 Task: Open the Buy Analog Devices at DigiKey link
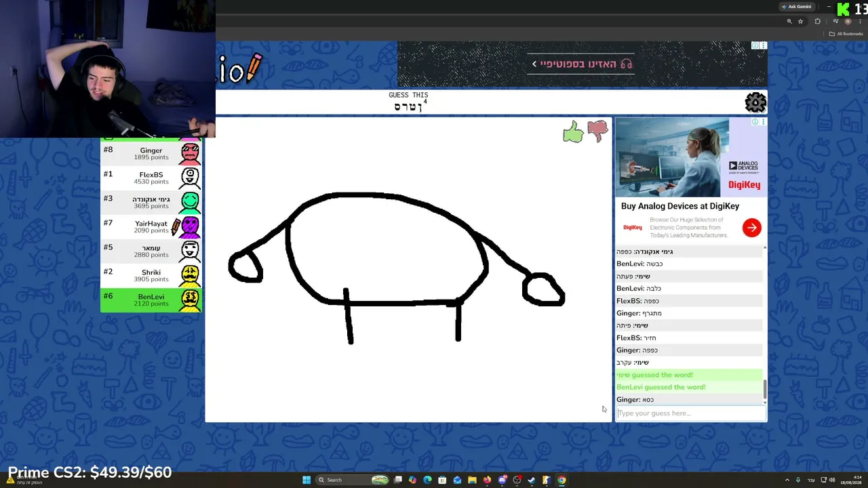pos(680,206)
